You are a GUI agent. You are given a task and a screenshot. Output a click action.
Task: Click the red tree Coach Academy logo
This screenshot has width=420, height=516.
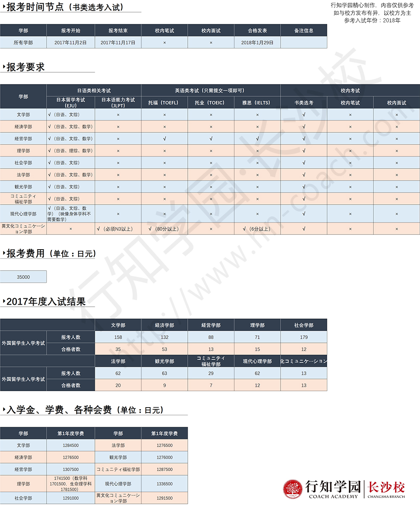(293, 490)
